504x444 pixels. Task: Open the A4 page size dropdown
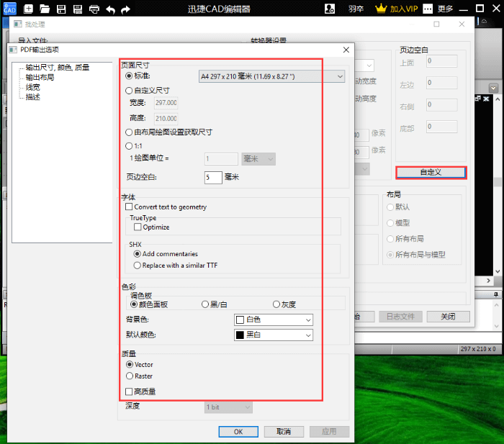[272, 76]
